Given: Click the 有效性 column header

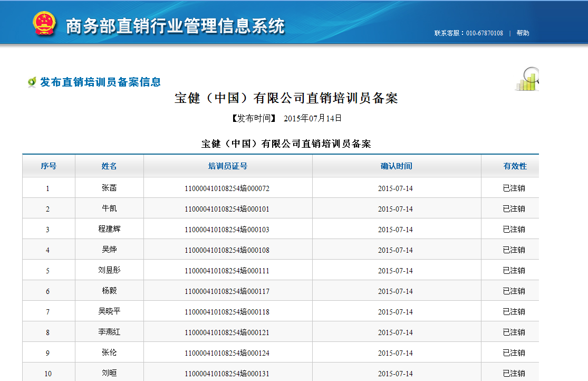Looking at the screenshot, I should [515, 166].
